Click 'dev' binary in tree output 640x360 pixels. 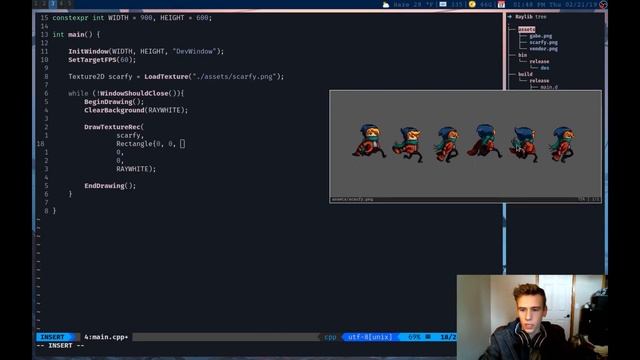[x=544, y=68]
